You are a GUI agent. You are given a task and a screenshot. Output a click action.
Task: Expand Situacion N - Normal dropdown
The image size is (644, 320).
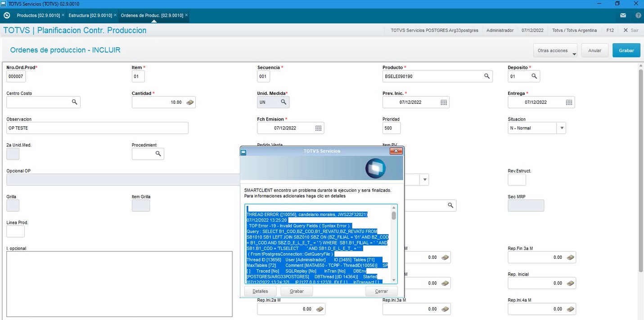(x=561, y=128)
